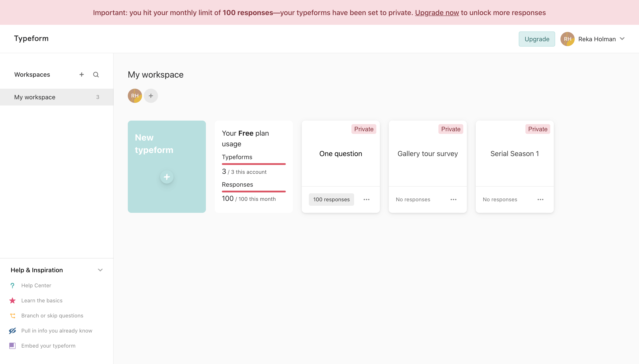
Task: Open options menu for Gallery tour survey
Action: tap(453, 200)
